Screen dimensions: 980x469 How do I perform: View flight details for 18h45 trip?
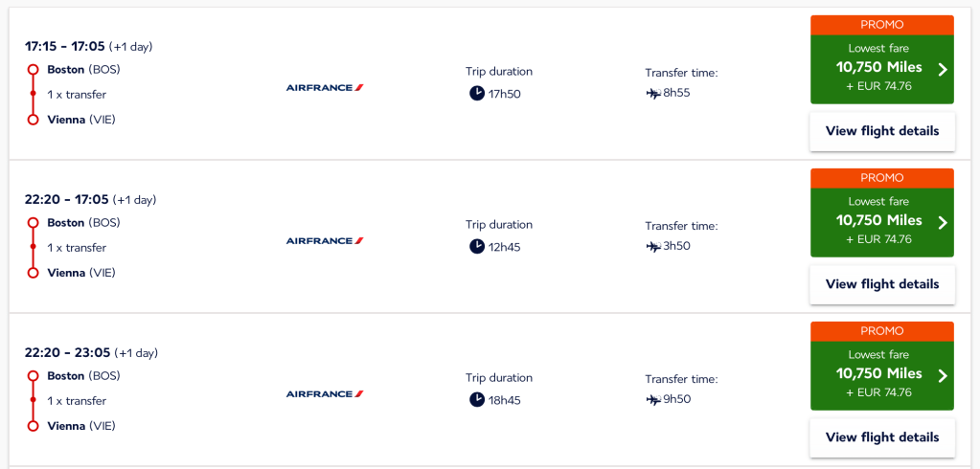(x=882, y=437)
